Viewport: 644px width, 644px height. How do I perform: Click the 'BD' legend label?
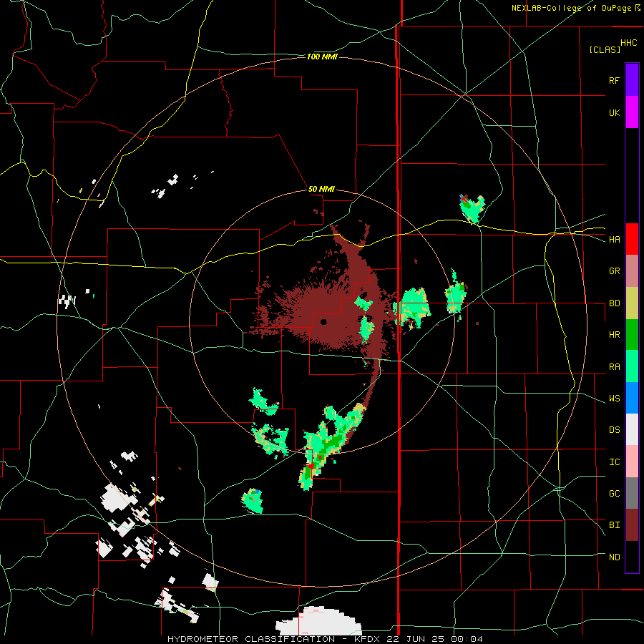[614, 303]
